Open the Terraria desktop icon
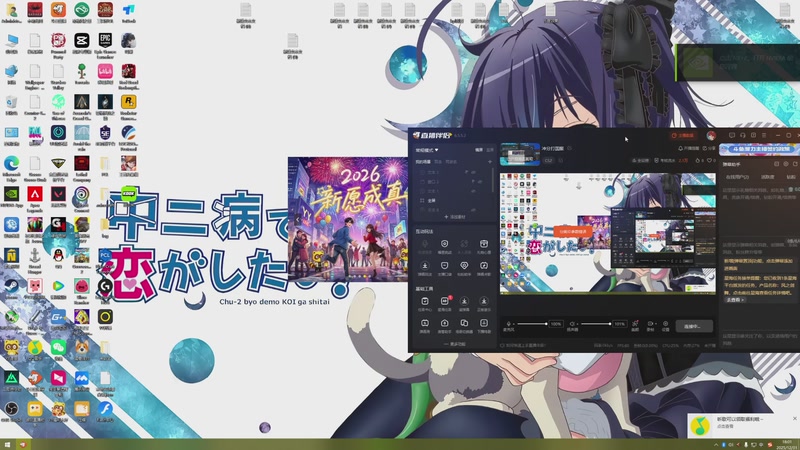Viewport: 800px width, 450px height. [x=82, y=71]
